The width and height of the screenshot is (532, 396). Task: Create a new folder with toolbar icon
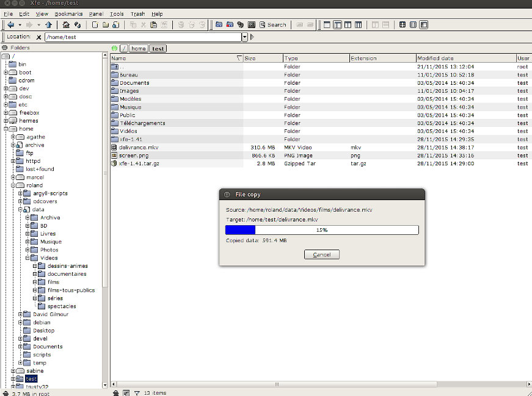click(x=106, y=25)
